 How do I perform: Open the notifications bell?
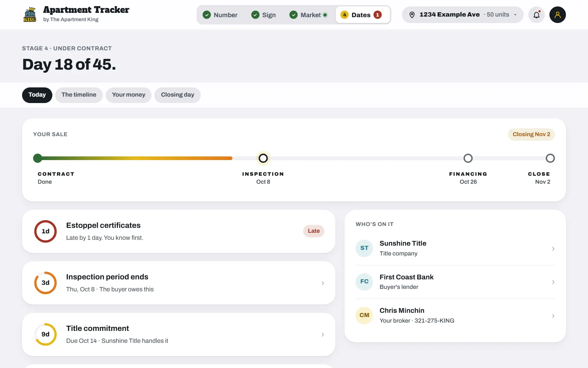(x=537, y=15)
